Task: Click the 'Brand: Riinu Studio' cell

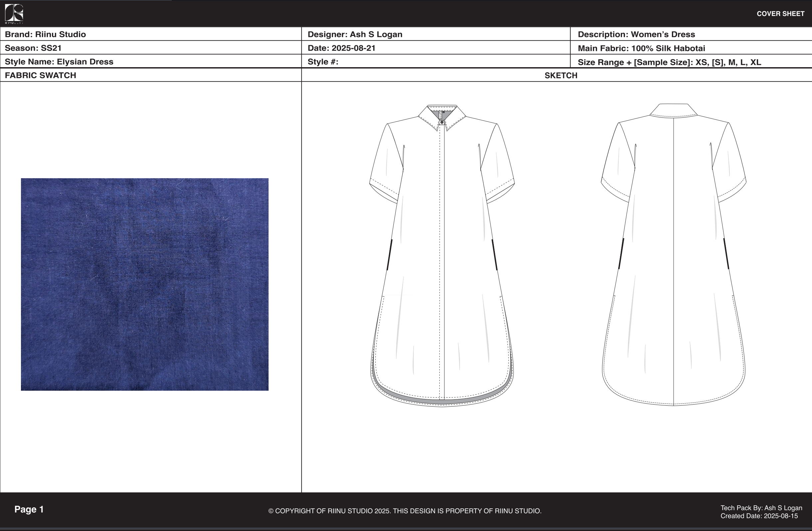Action: [x=151, y=34]
